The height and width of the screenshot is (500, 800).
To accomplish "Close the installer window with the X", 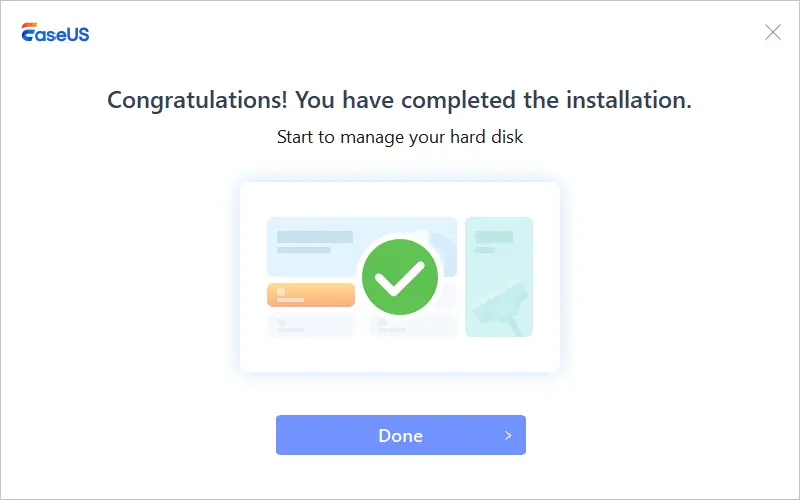I will (772, 32).
